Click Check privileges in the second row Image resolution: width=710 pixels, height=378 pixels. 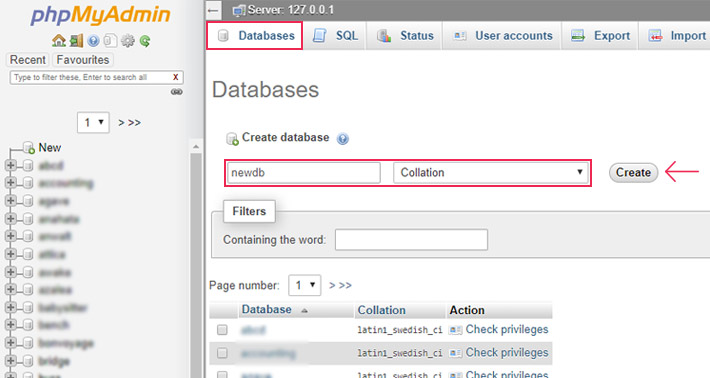(x=507, y=353)
